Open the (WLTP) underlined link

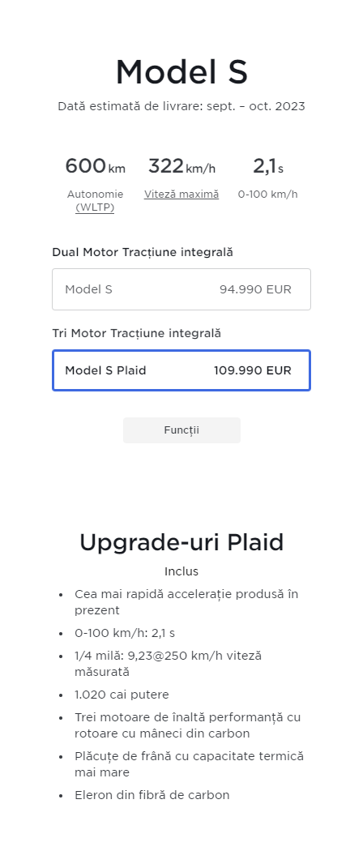pyautogui.click(x=95, y=207)
